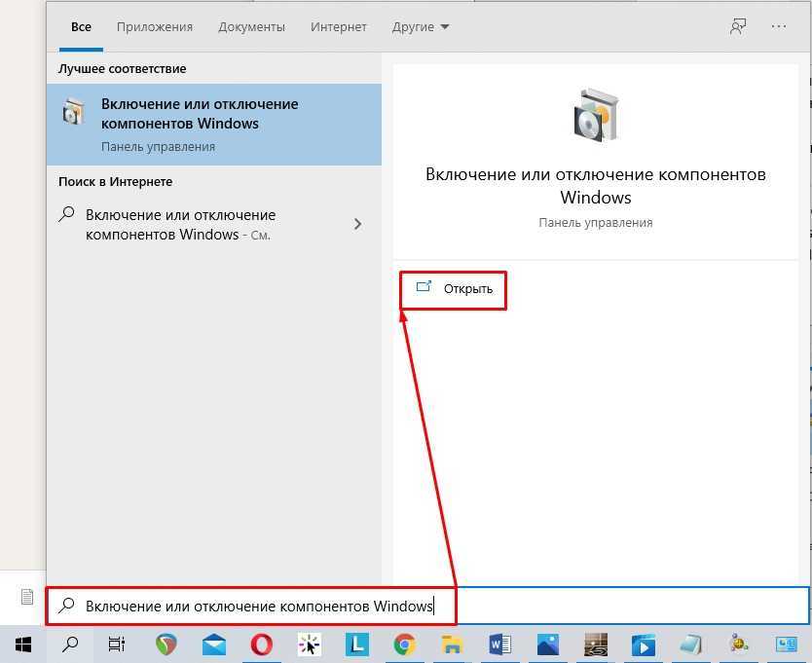Click the Открыть button
Image resolution: width=812 pixels, height=663 pixels.
(x=454, y=288)
